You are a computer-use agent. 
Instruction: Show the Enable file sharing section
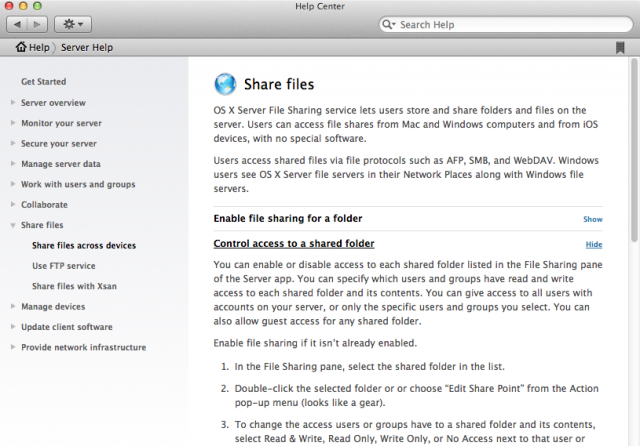593,219
